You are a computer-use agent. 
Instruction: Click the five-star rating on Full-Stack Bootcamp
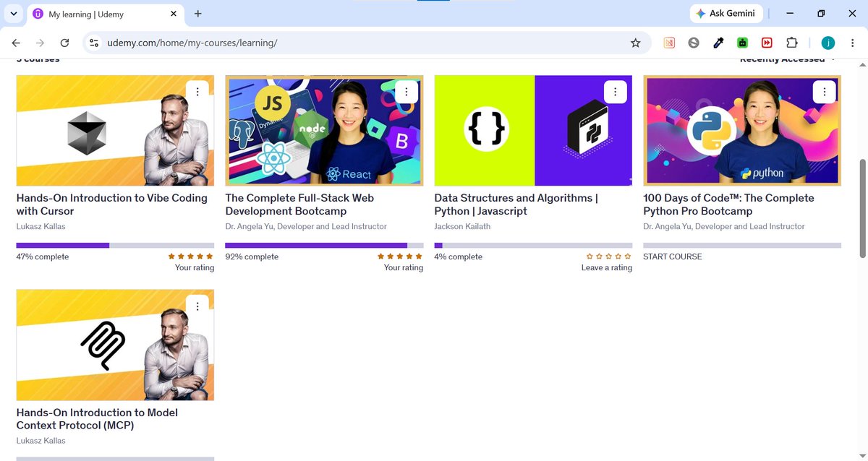[x=400, y=257]
